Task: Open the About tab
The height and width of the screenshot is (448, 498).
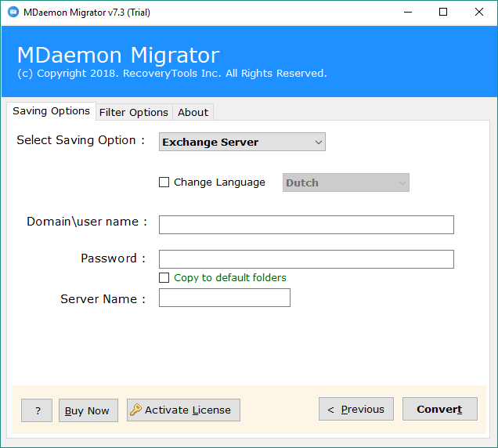Action: pos(193,112)
